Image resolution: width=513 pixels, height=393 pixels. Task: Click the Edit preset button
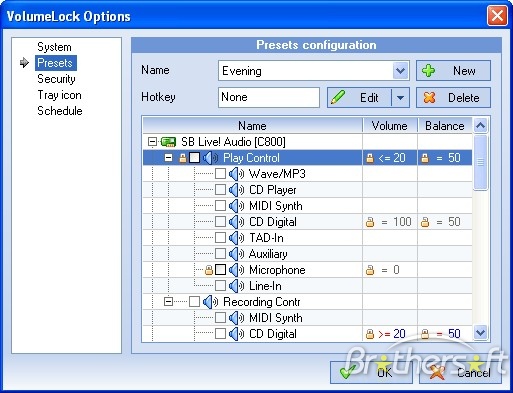(x=359, y=98)
